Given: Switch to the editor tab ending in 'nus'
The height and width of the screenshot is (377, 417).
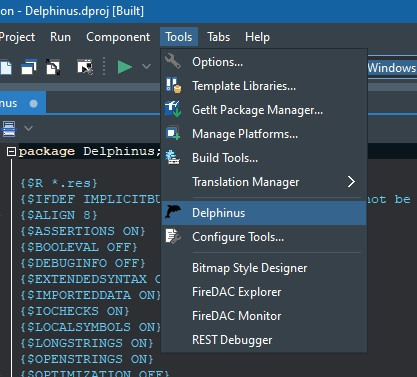Looking at the screenshot, I should (22, 103).
